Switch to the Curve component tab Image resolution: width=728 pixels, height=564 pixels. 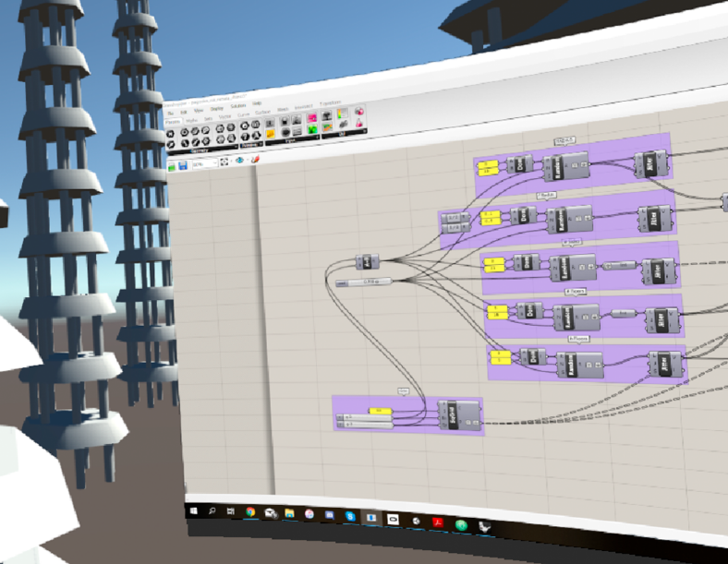coord(243,114)
